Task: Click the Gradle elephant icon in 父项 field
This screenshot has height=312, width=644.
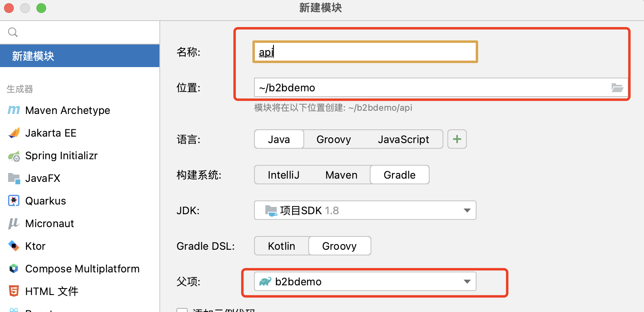Action: point(265,282)
